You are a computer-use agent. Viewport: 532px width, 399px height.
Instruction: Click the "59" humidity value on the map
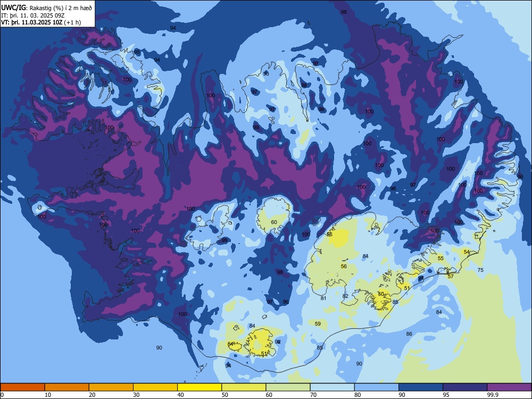(x=318, y=323)
